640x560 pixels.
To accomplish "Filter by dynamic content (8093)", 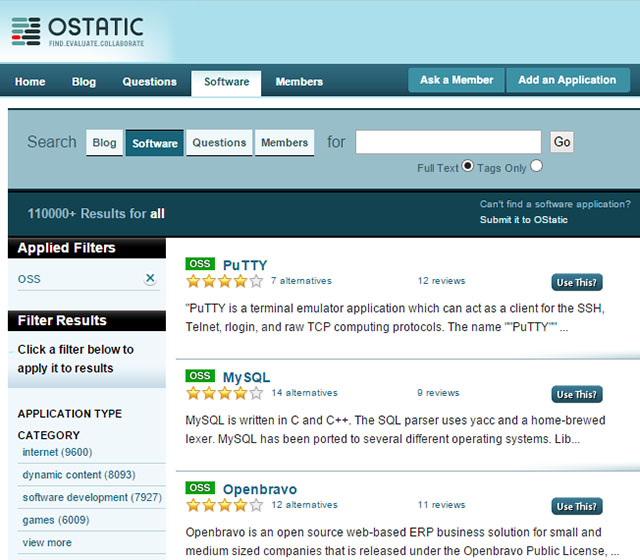I will tap(79, 475).
